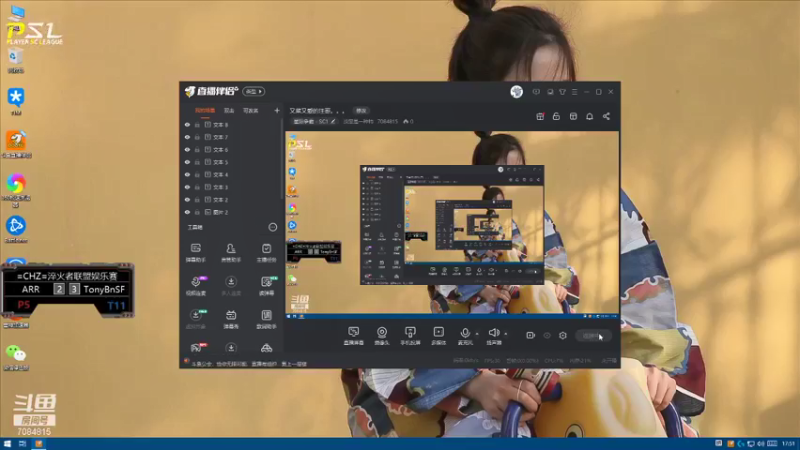Expand the microphone options arrow
The width and height of the screenshot is (800, 450).
[x=477, y=334]
